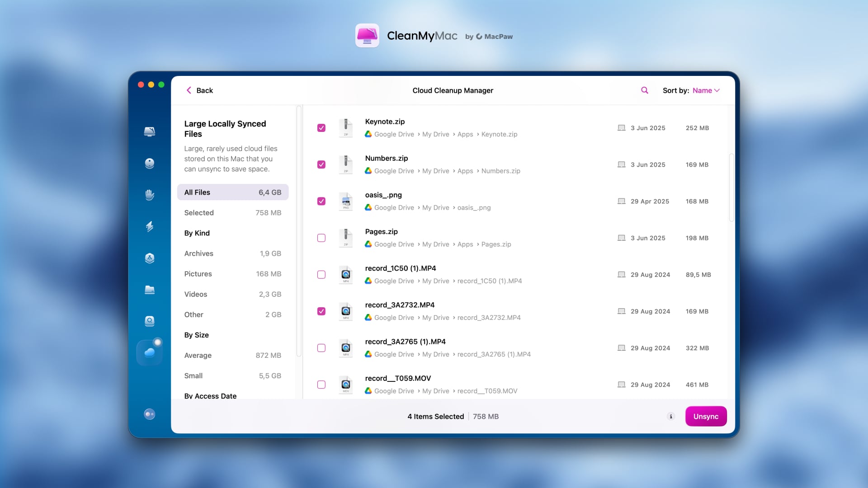
Task: Open the Applications module in the sidebar
Action: pyautogui.click(x=150, y=258)
